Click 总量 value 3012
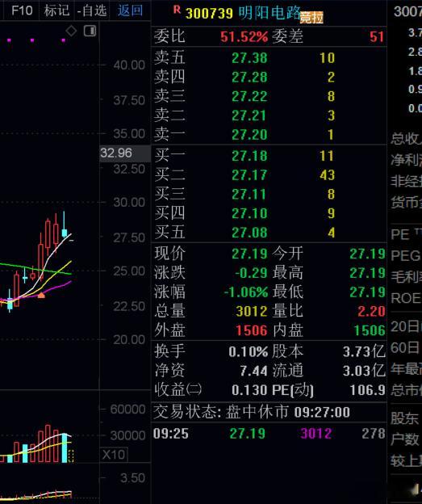The image size is (422, 504). click(x=252, y=311)
